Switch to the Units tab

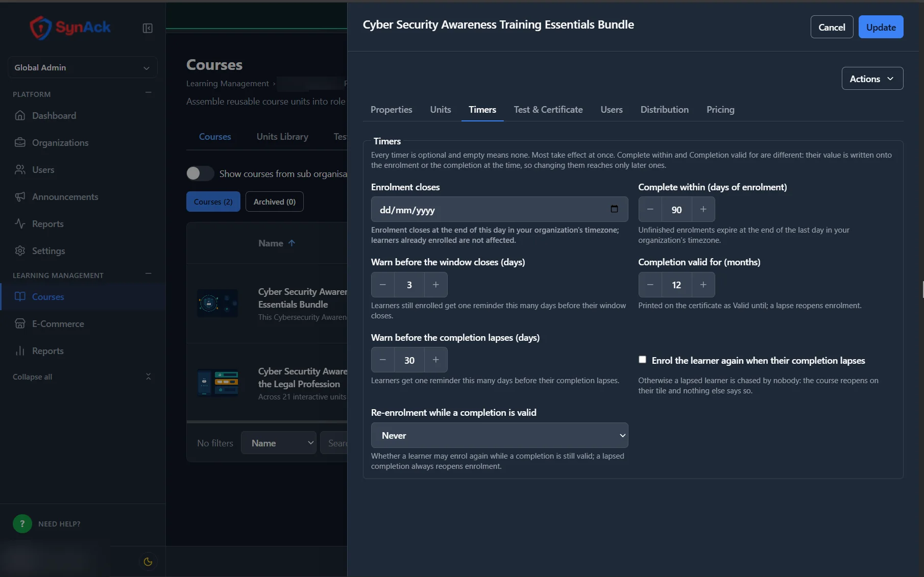pos(440,110)
